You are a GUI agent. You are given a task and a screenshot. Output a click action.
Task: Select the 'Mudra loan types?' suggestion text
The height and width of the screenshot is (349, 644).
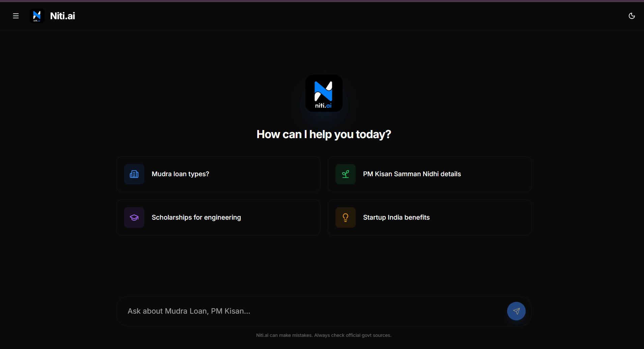pyautogui.click(x=180, y=174)
